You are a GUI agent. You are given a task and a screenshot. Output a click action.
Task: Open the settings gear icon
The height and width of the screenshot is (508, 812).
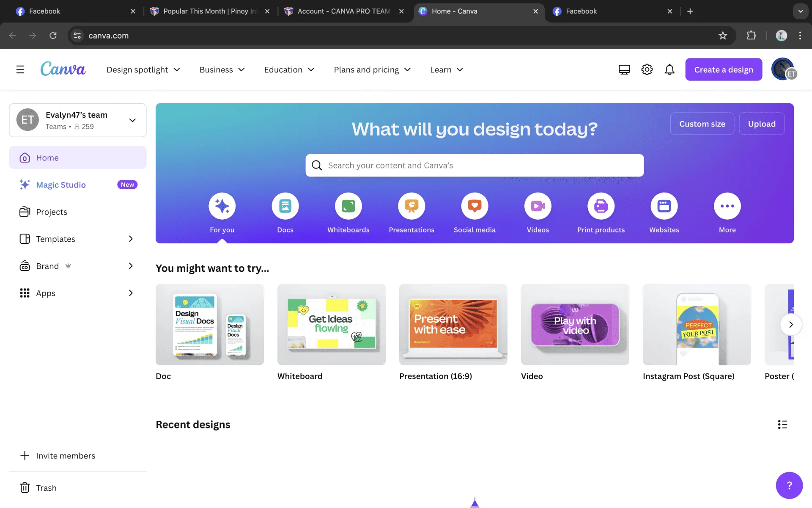(647, 69)
